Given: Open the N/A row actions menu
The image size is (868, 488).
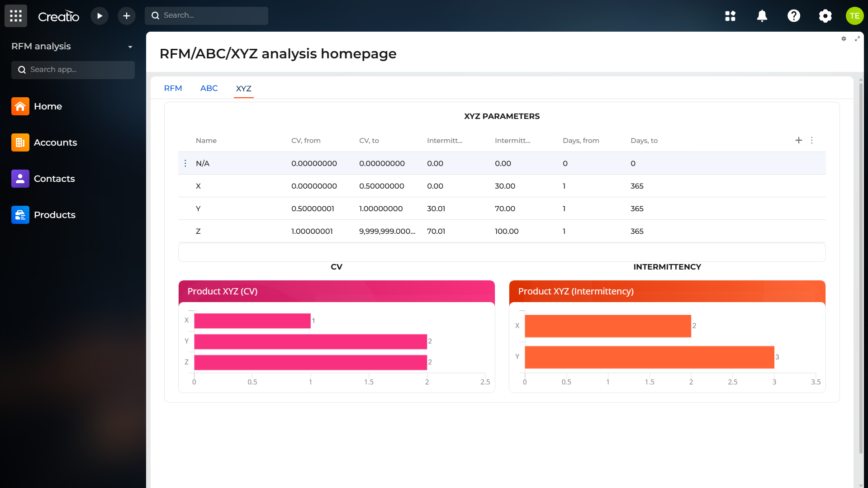Looking at the screenshot, I should tap(185, 163).
